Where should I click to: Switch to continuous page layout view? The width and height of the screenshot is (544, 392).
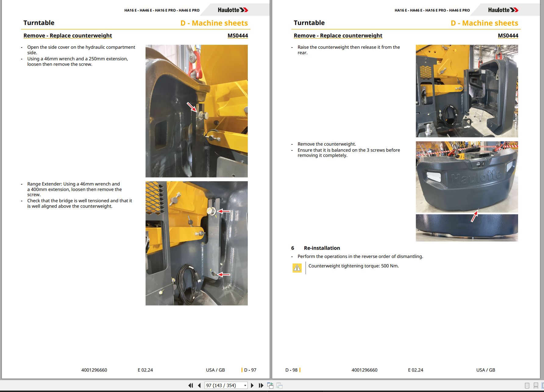[536, 386]
